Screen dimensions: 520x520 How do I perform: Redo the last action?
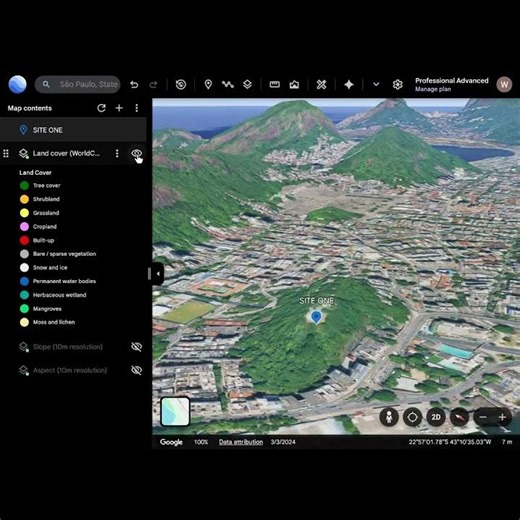153,85
